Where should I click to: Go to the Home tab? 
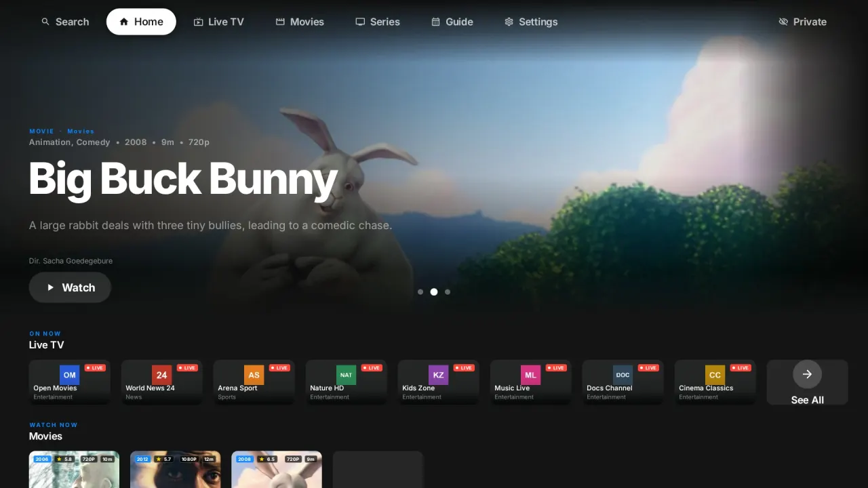(x=141, y=22)
